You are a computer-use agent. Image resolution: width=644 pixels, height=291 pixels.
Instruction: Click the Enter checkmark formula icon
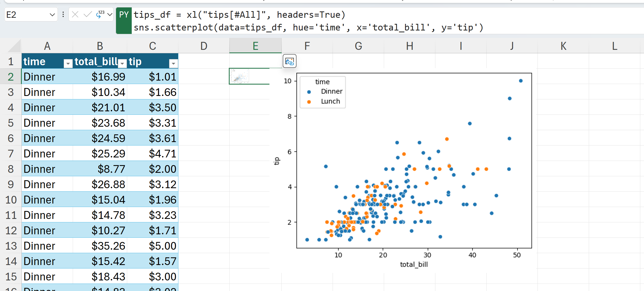(x=87, y=15)
